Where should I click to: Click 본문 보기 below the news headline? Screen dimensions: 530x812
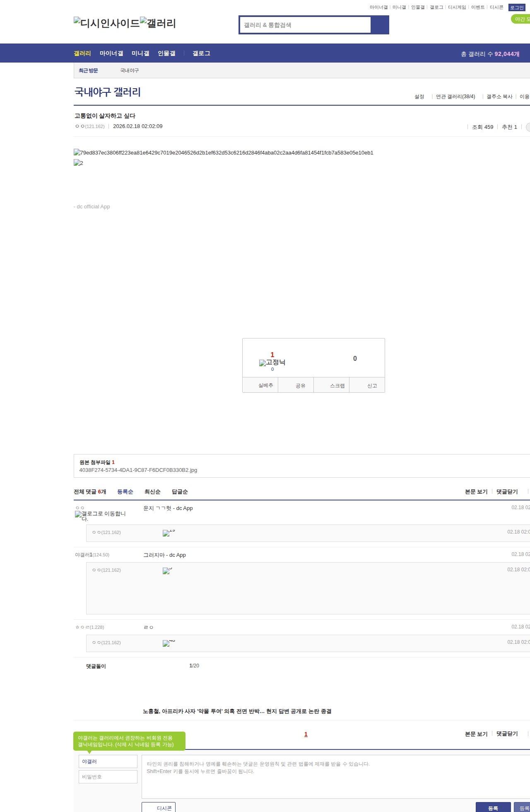[x=476, y=734]
